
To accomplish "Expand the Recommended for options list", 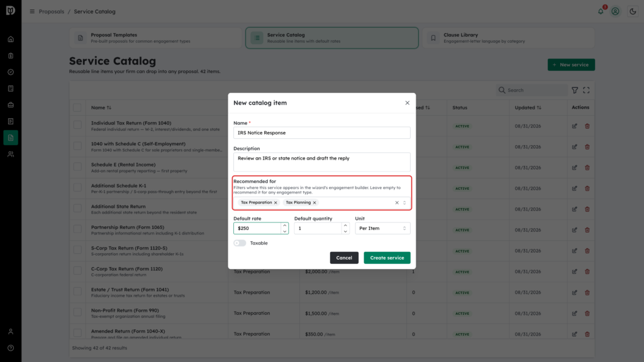I will (x=404, y=203).
